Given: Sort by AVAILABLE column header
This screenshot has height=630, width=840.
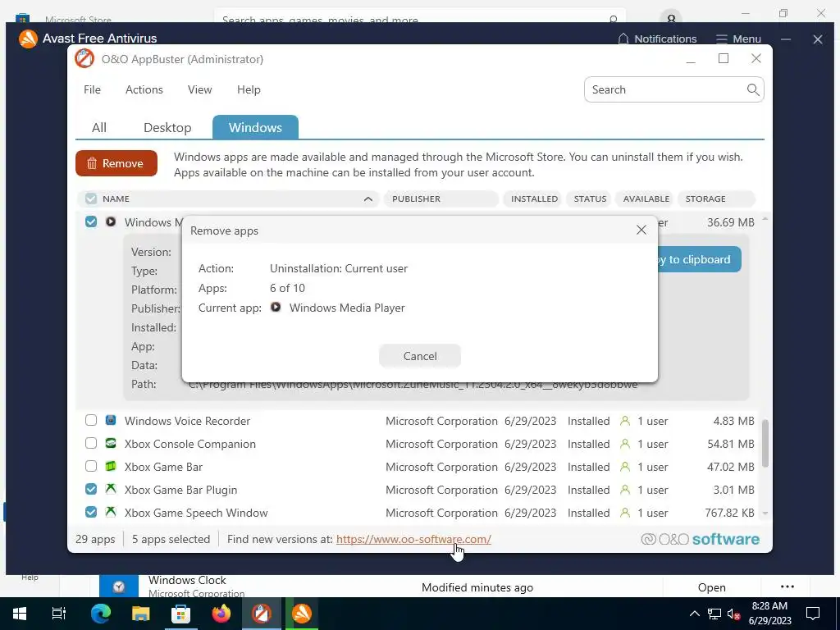Looking at the screenshot, I should click(x=646, y=199).
